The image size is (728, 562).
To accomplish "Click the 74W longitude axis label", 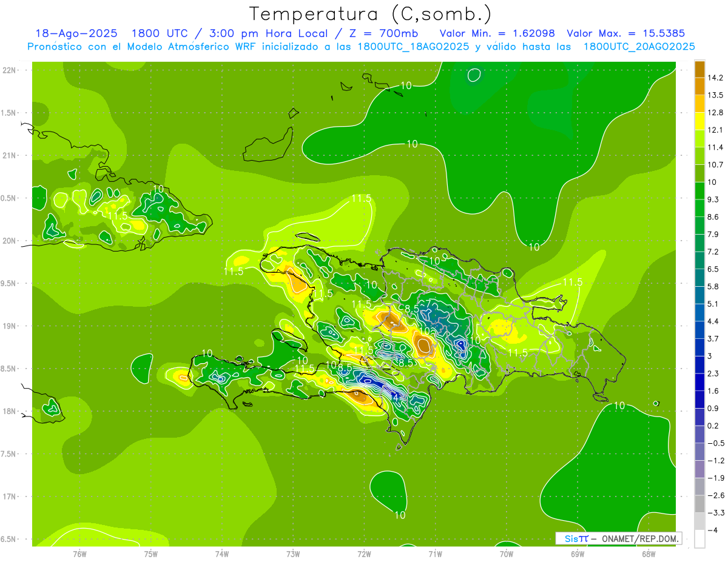I will 222,554.
